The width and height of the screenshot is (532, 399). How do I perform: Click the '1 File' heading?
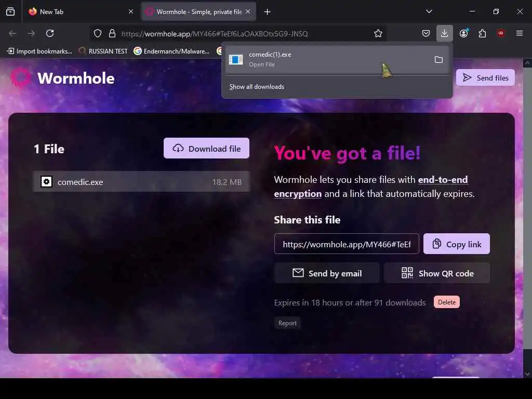click(49, 149)
